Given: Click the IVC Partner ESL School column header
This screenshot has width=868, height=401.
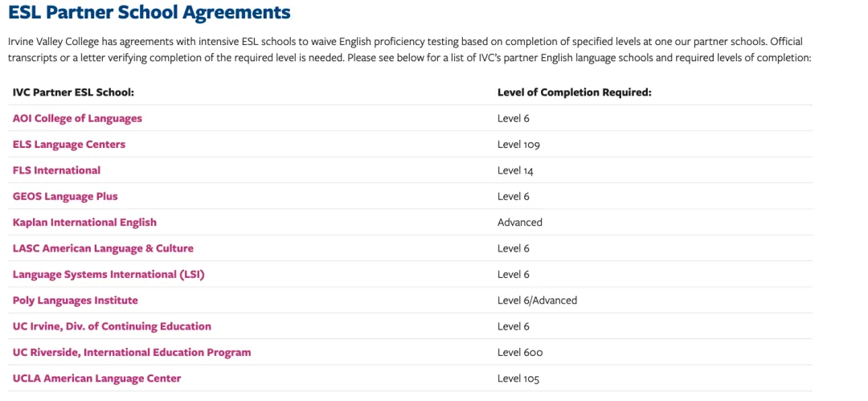Looking at the screenshot, I should pos(73,92).
